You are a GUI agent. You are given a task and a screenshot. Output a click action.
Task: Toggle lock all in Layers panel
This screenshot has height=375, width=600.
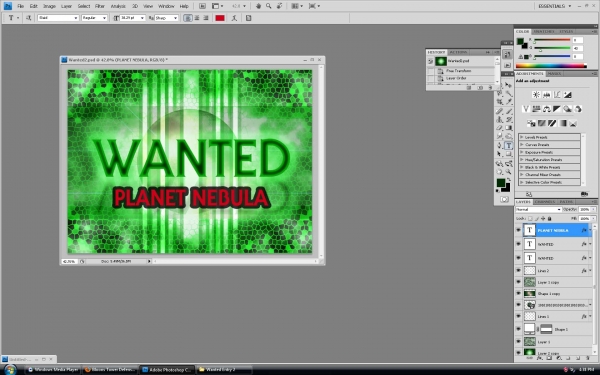[x=549, y=218]
